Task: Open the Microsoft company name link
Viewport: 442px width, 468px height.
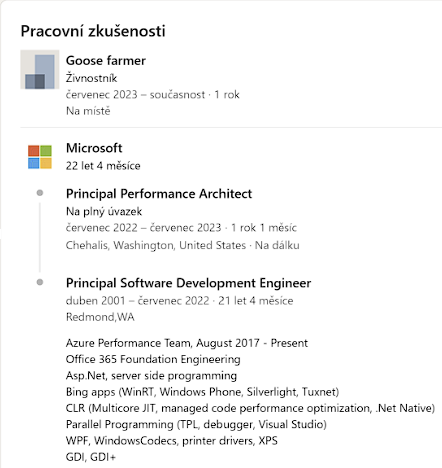Action: (x=94, y=148)
